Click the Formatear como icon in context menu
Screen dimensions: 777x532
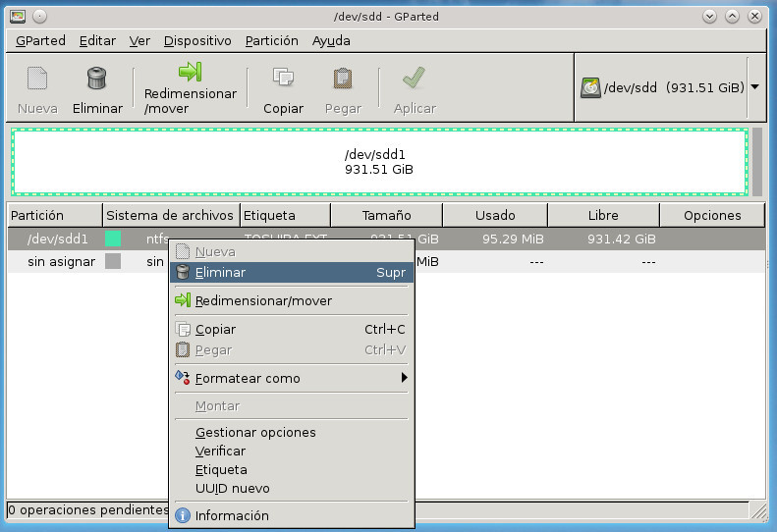(183, 378)
